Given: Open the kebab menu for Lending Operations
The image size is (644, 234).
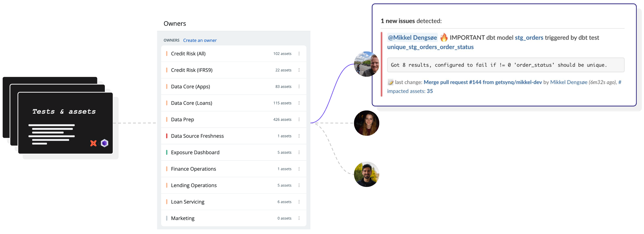Looking at the screenshot, I should click(x=299, y=185).
